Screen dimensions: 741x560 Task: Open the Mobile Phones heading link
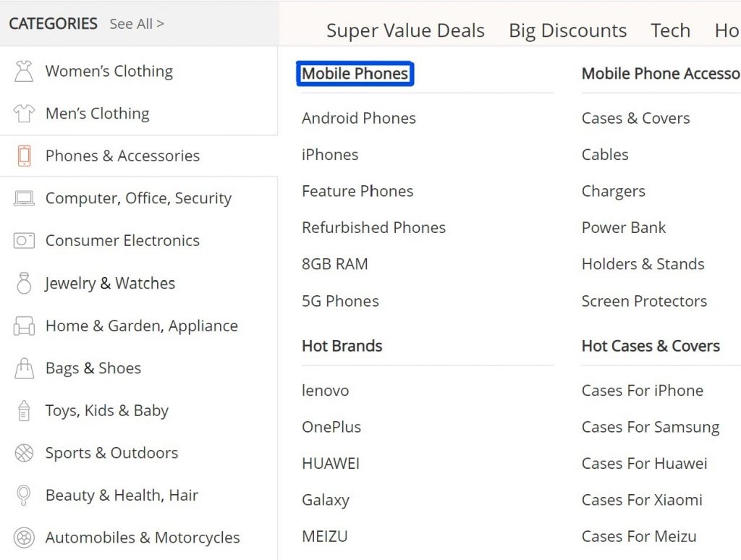[355, 73]
